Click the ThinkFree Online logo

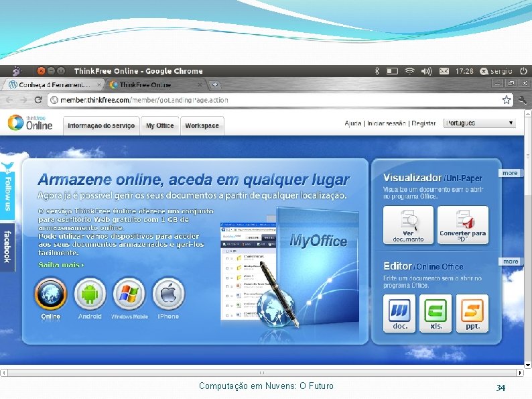[x=30, y=123]
